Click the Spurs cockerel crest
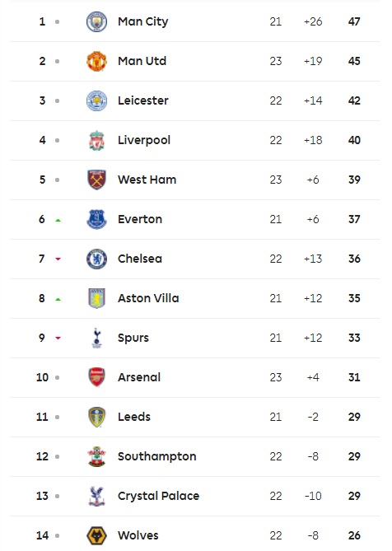Screen dimensions: 392x551 pyautogui.click(x=96, y=338)
